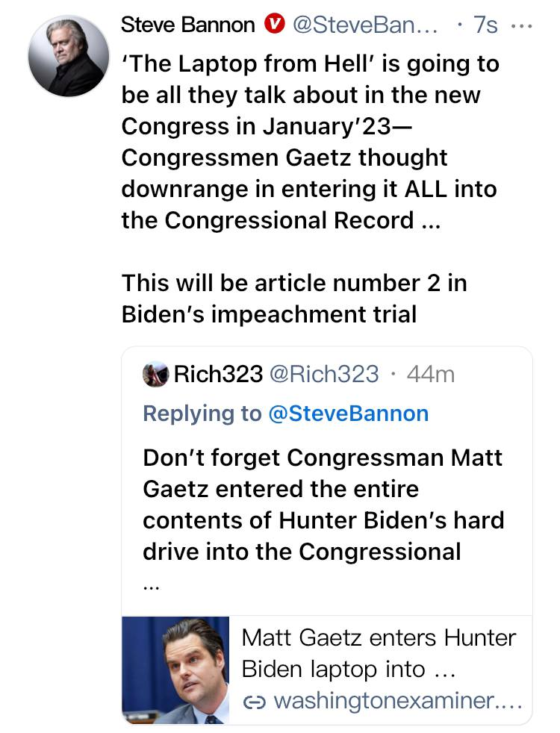Open the @SteveBannon mention in Replying to
The width and height of the screenshot is (560, 733).
point(348,414)
